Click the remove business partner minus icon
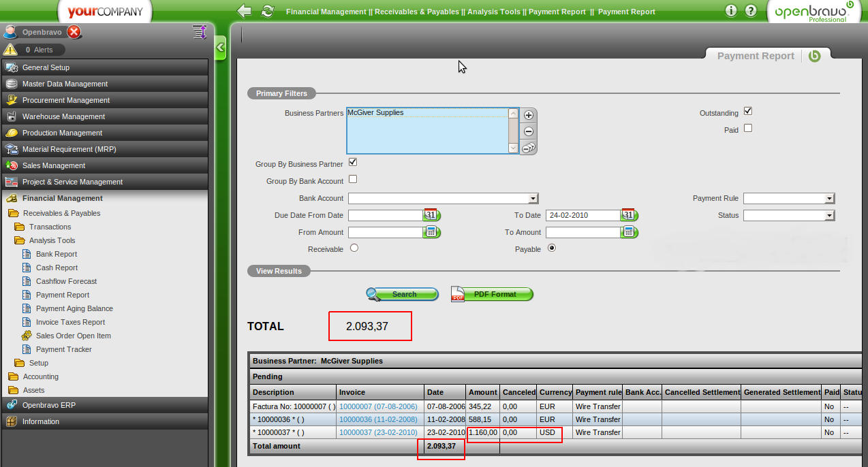This screenshot has width=868, height=467. coord(528,131)
